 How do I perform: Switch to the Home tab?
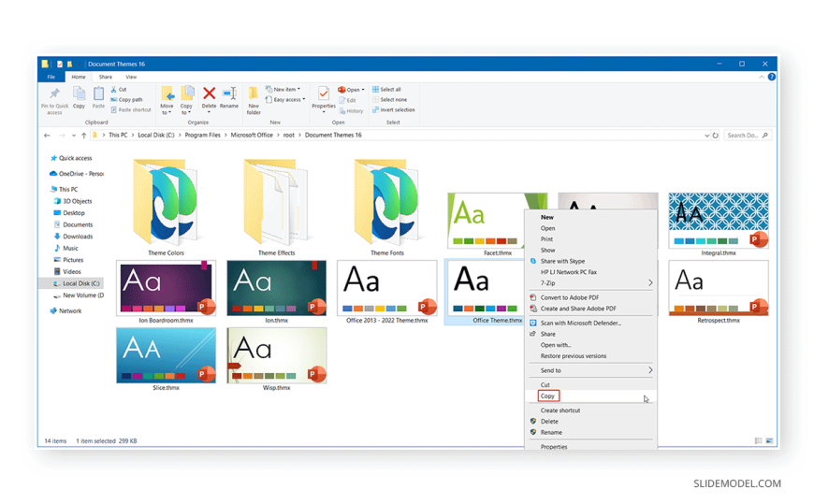point(79,77)
